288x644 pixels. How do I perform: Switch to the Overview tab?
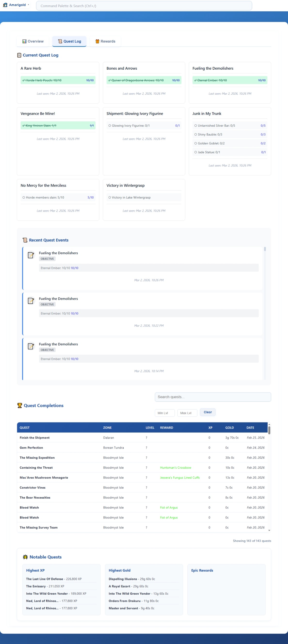(x=33, y=41)
